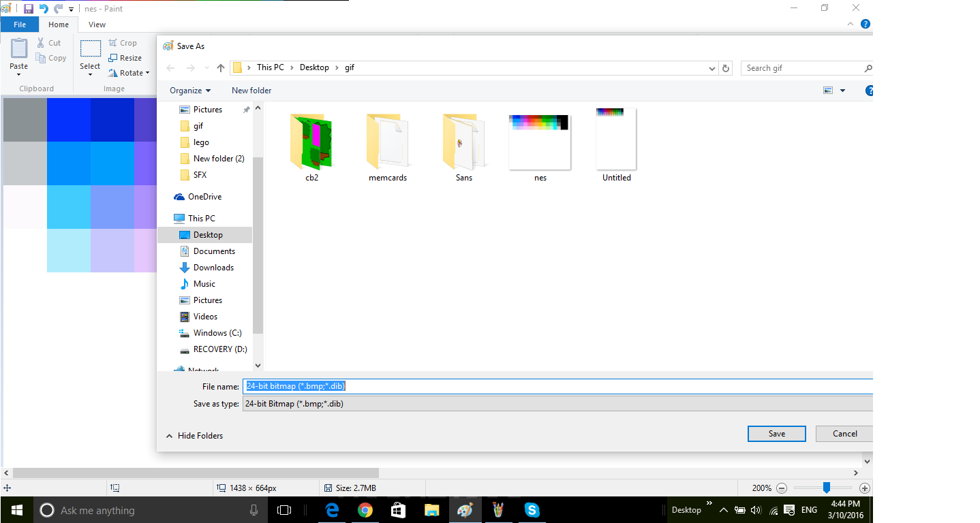Open the Windows Start menu

16,510
